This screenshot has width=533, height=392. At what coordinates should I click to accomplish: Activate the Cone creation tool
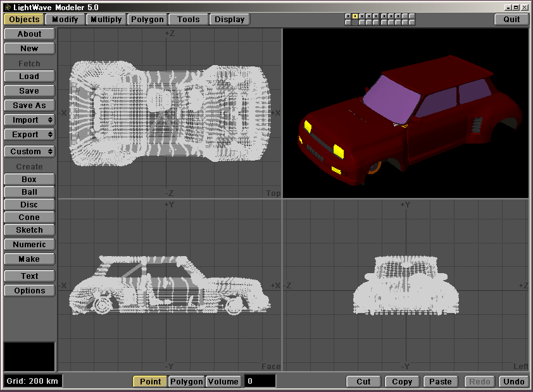[x=29, y=217]
